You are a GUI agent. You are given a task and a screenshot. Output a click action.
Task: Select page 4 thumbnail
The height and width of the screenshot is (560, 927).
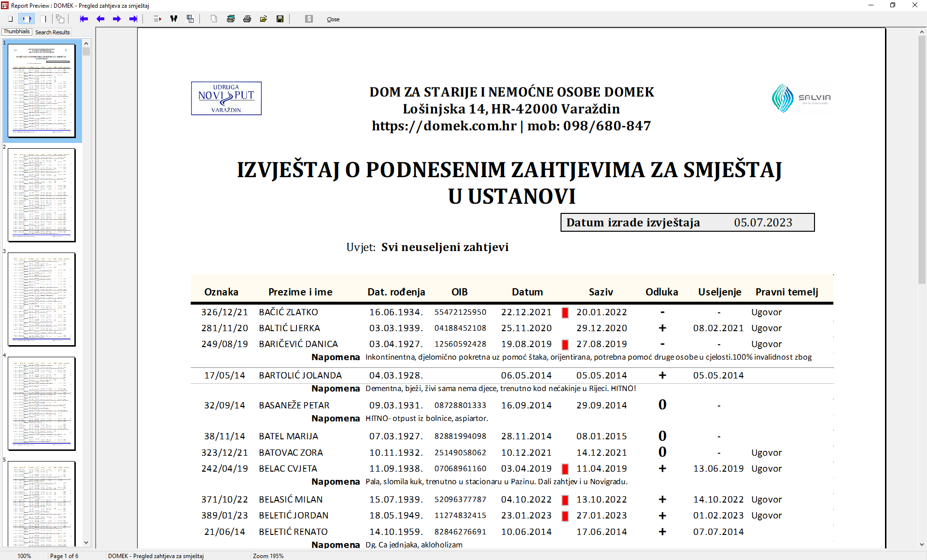[x=42, y=404]
